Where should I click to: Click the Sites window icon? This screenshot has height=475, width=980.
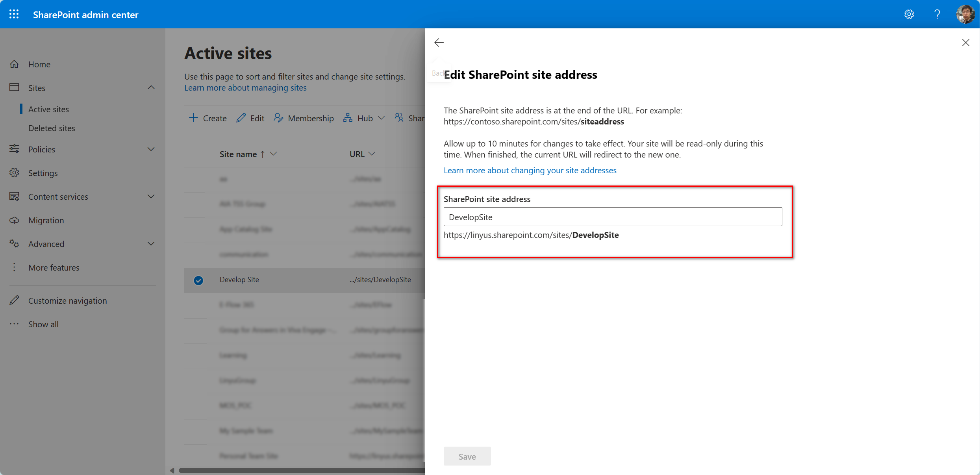pyautogui.click(x=14, y=87)
